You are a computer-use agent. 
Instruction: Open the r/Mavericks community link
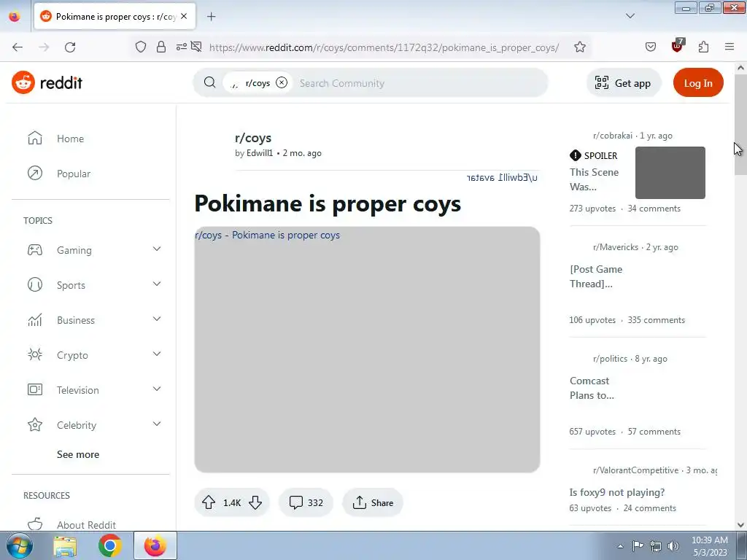pos(616,247)
